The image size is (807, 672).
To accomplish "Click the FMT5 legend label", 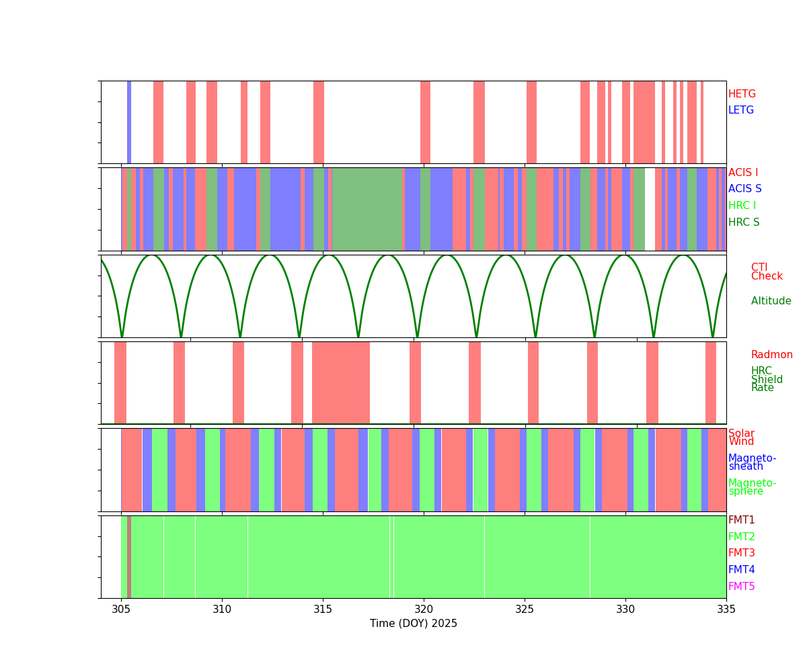I will coord(741,587).
